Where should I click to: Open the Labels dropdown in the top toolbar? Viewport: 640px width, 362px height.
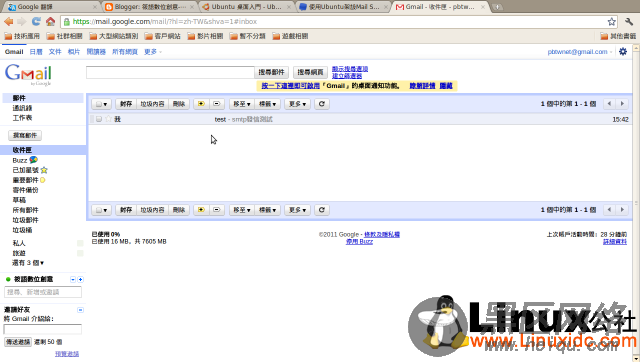point(267,104)
